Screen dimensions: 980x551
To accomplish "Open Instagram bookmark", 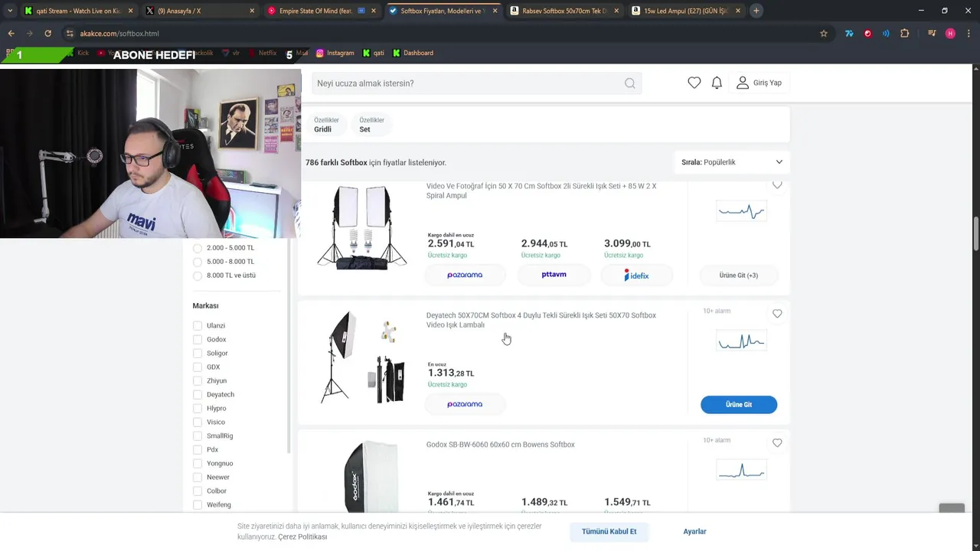I will tap(335, 53).
